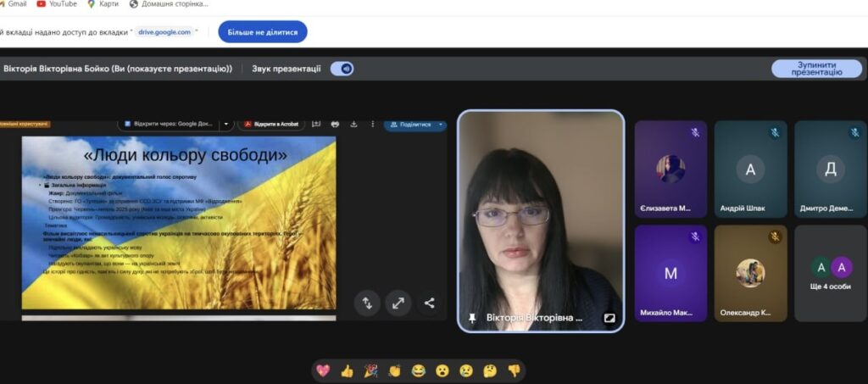React with the thumbs up emoji
Screen dimensions: 868x384
click(347, 370)
